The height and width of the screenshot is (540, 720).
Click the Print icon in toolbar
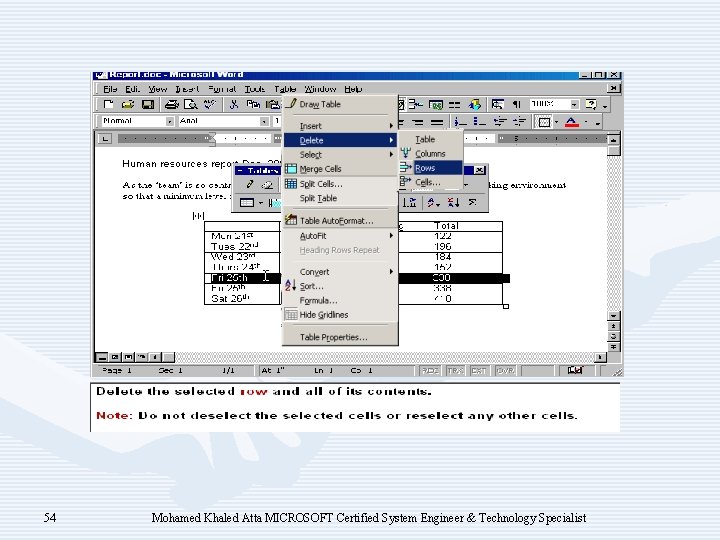tap(171, 105)
